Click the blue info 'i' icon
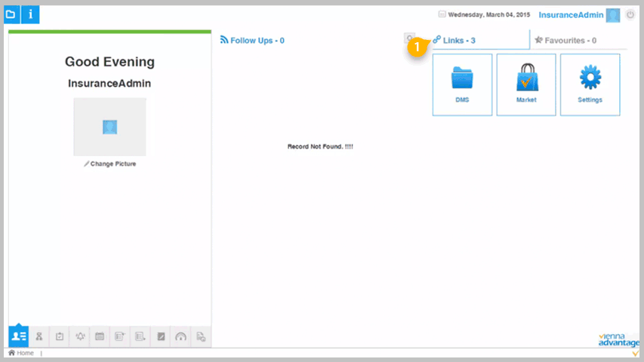This screenshot has width=644, height=362. (x=30, y=14)
